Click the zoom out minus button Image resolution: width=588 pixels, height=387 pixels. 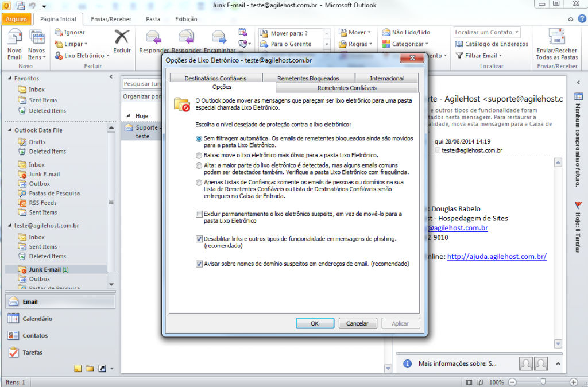point(512,382)
